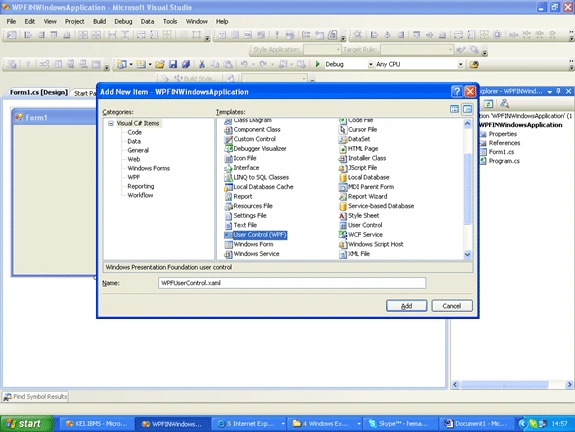Image resolution: width=575 pixels, height=432 pixels.
Task: Open the Tools menu
Action: 170,22
